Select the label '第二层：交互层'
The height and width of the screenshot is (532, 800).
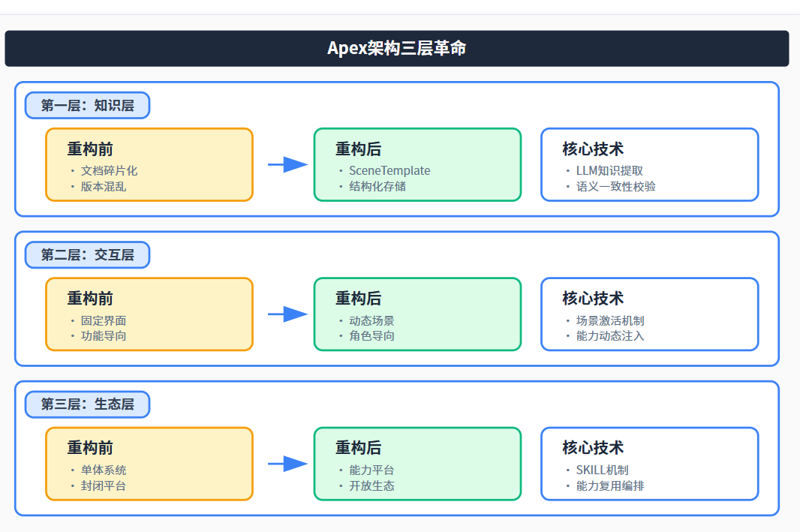pos(87,255)
